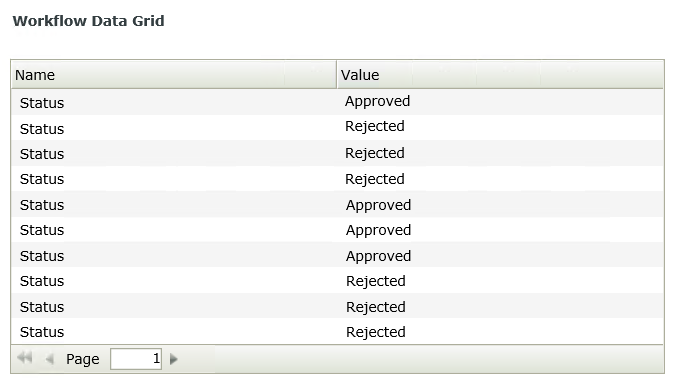Select the fourth row's Rejected value
The height and width of the screenshot is (383, 673).
(x=375, y=179)
